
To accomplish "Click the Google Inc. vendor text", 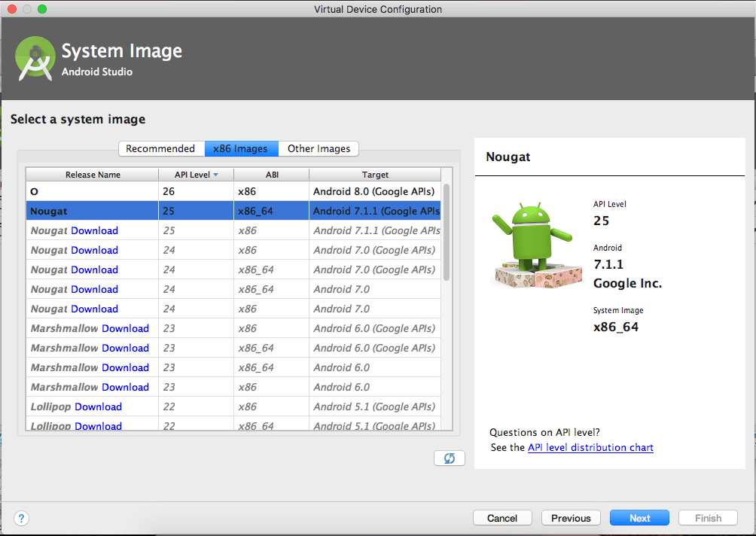I will [x=628, y=283].
